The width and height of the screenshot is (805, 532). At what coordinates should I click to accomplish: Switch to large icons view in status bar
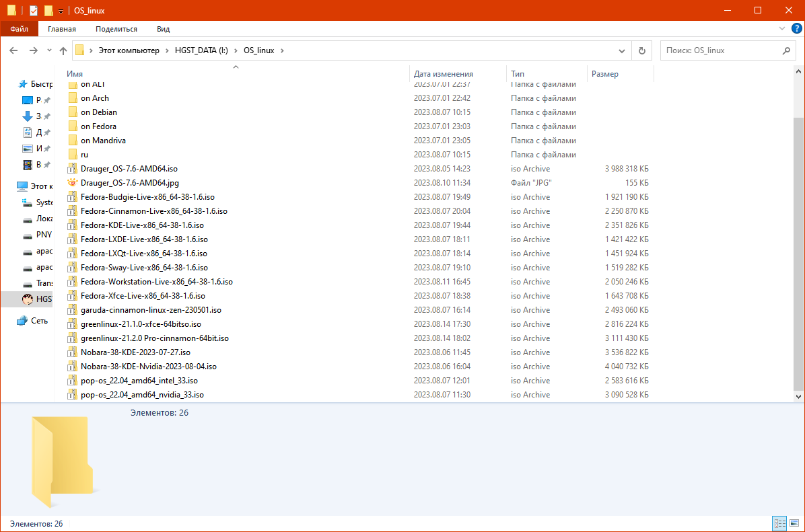point(794,523)
